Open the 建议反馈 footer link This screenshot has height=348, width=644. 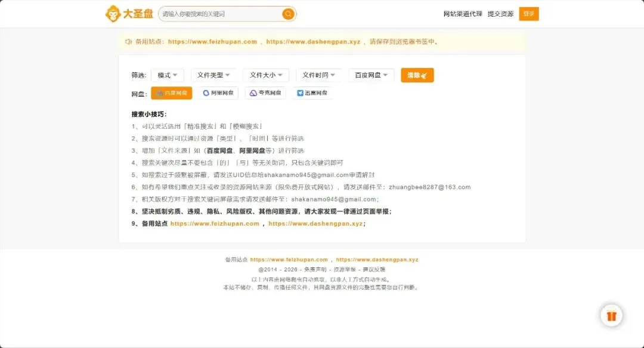(374, 269)
